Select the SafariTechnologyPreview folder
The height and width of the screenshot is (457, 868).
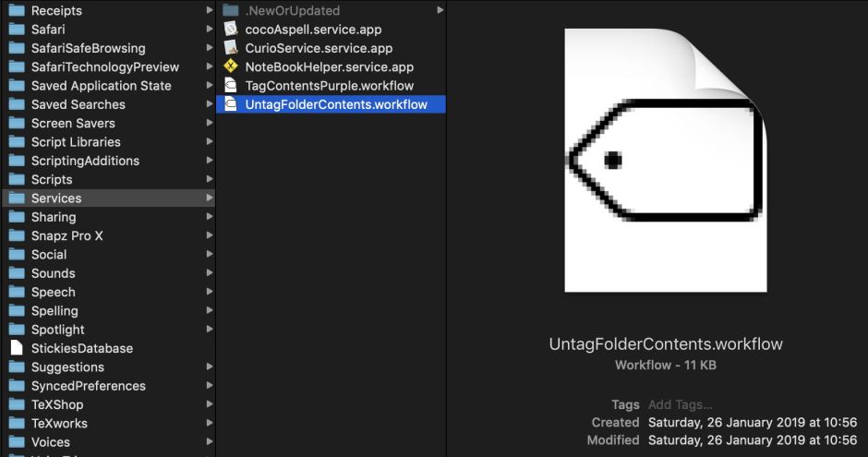(104, 66)
